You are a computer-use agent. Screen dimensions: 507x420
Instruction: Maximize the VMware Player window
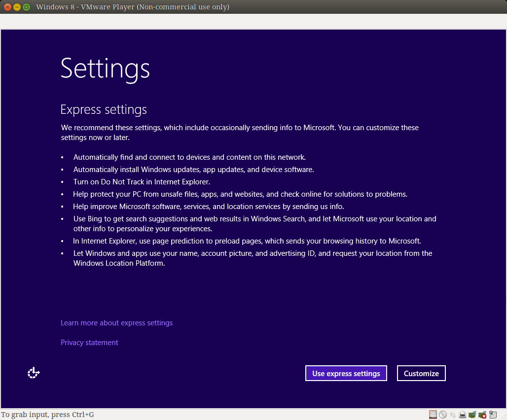pyautogui.click(x=27, y=7)
